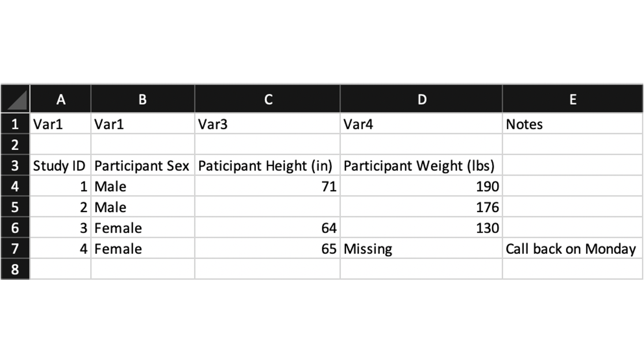The height and width of the screenshot is (362, 644).
Task: Select row 5 header
Action: coord(15,207)
